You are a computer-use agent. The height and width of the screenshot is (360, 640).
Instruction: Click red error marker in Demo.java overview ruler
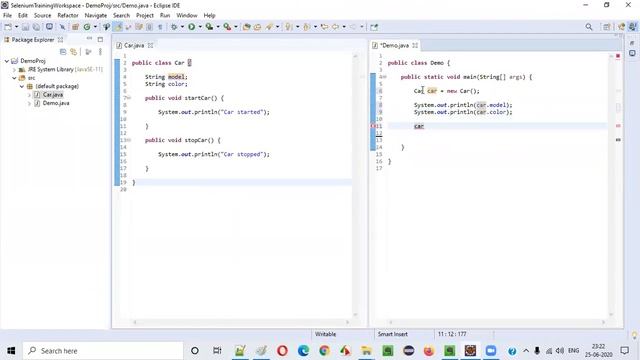click(x=618, y=126)
